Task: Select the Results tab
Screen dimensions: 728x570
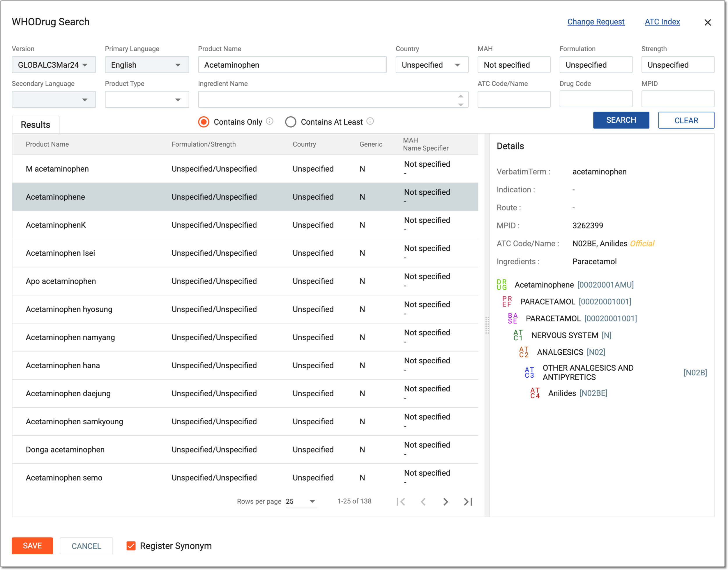Action: (x=36, y=125)
